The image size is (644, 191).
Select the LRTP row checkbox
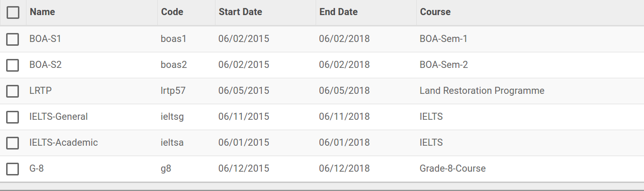point(13,91)
